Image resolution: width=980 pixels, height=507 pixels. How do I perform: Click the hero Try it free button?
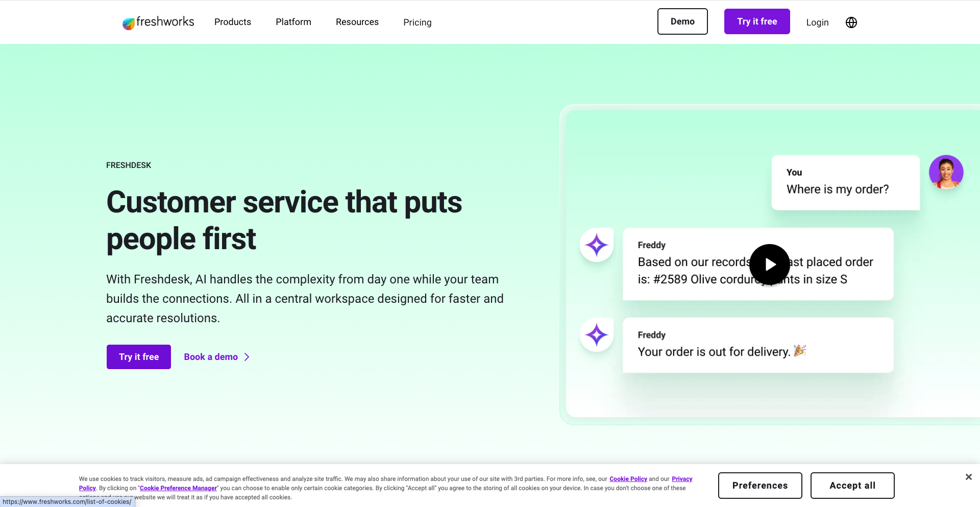[138, 357]
